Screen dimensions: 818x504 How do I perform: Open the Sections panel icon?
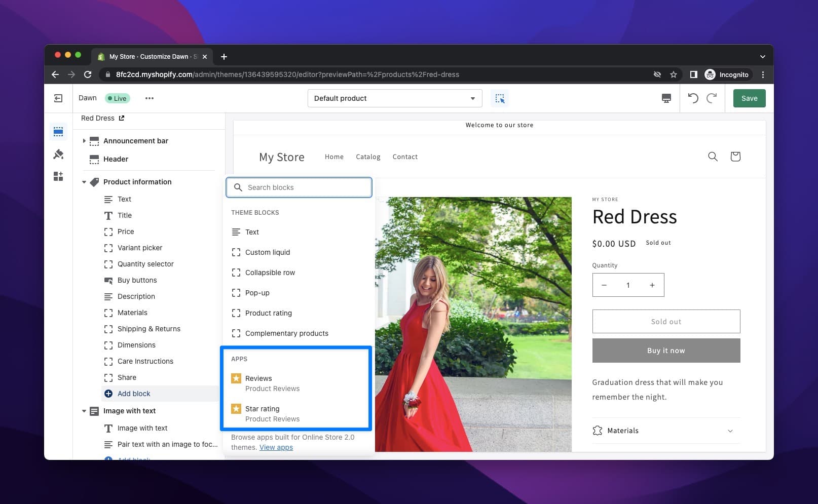coord(58,132)
